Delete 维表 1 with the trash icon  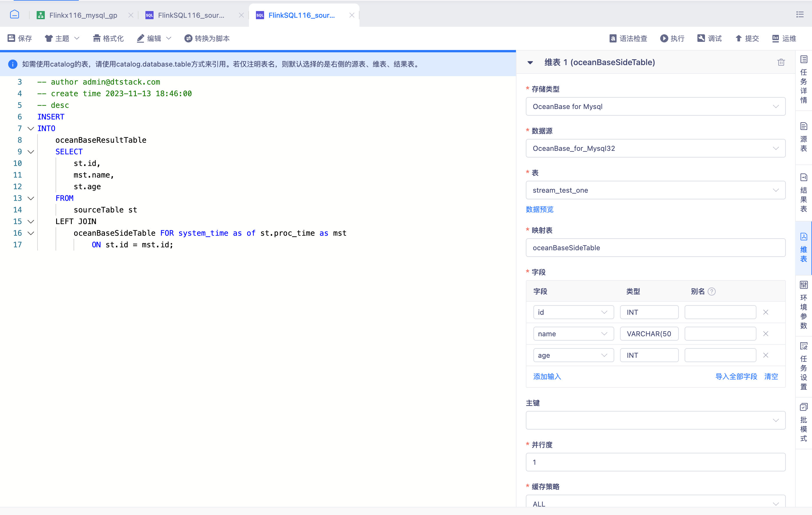tap(781, 62)
